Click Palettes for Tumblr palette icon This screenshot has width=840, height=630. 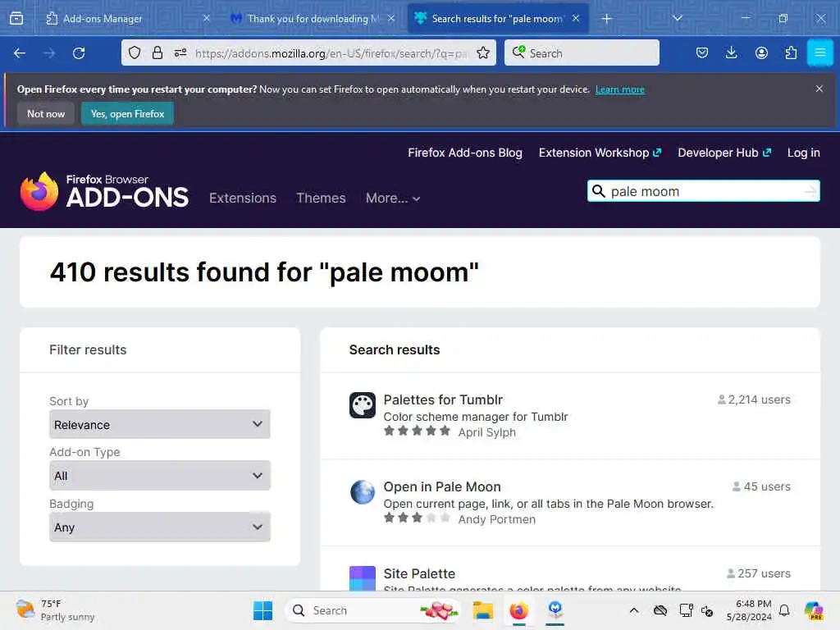coord(362,405)
